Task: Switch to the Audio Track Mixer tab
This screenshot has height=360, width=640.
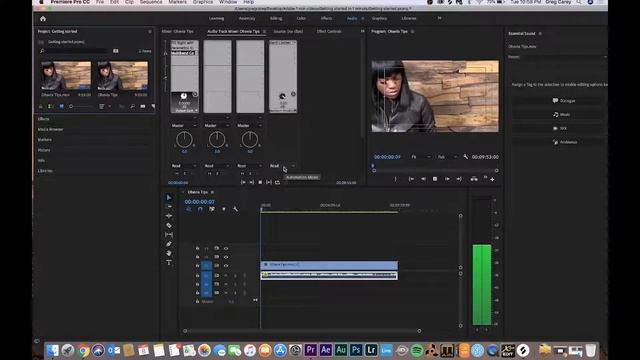Action: coord(233,31)
